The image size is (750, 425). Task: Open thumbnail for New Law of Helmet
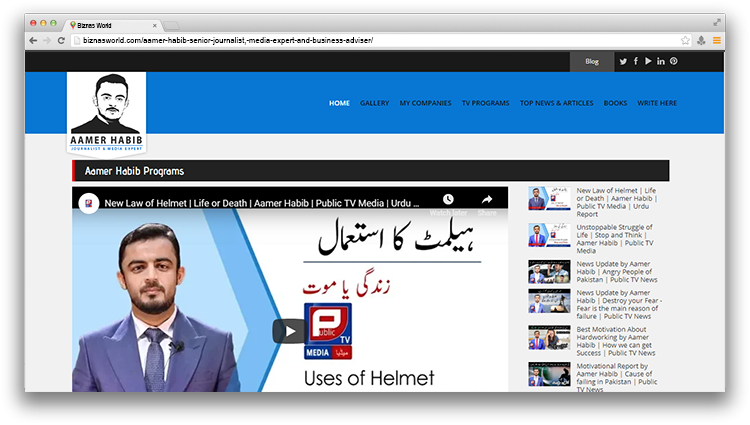click(549, 198)
